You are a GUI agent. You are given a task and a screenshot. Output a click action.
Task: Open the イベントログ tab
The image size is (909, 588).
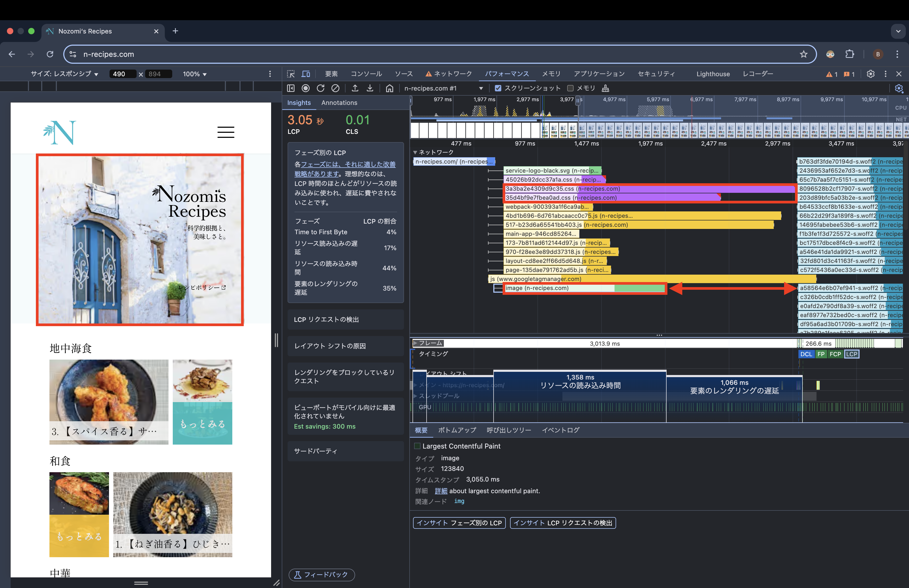pos(560,430)
